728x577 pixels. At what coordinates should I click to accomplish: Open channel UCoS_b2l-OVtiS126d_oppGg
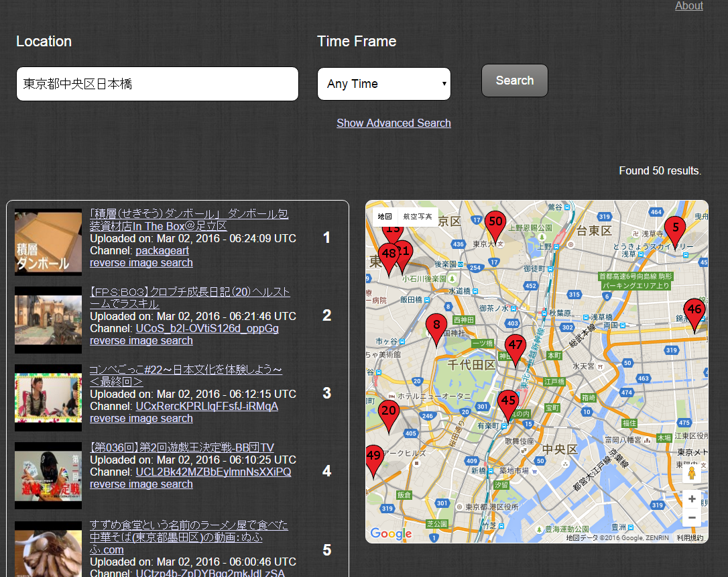point(207,329)
